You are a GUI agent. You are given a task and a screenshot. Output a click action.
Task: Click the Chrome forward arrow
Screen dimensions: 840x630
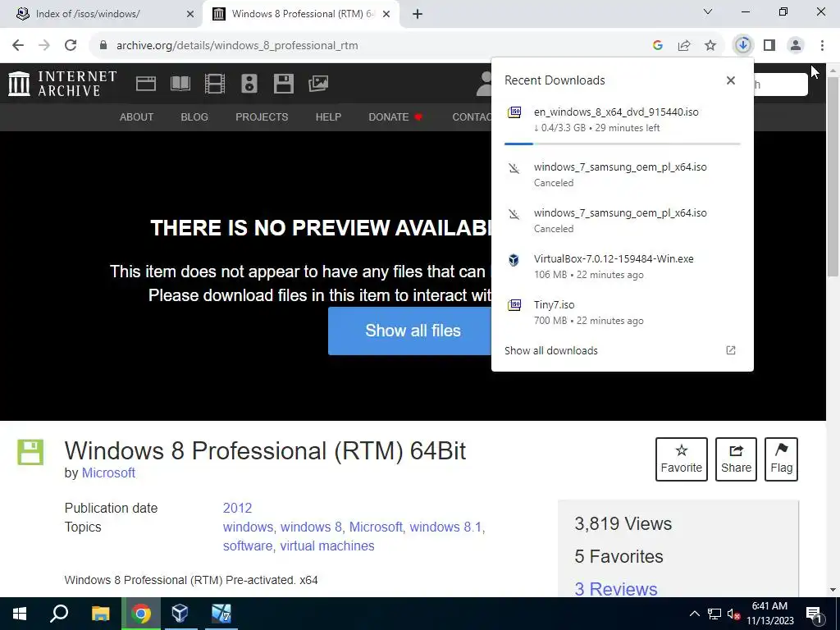pos(44,46)
